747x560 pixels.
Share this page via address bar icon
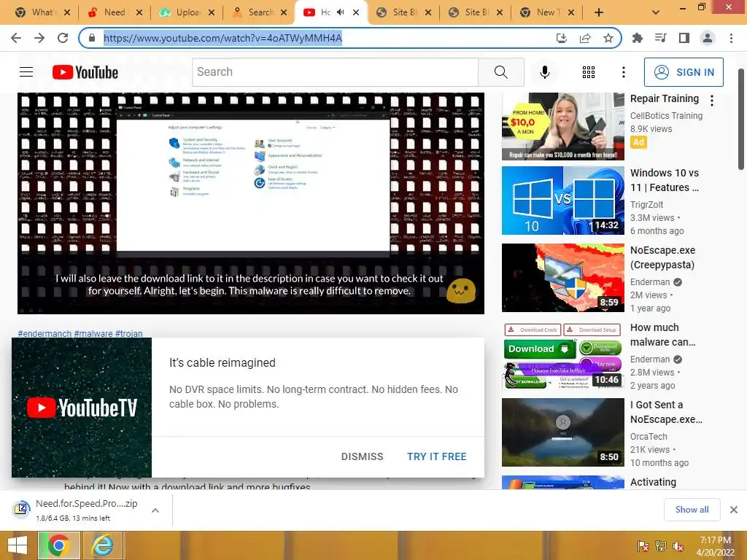585,38
